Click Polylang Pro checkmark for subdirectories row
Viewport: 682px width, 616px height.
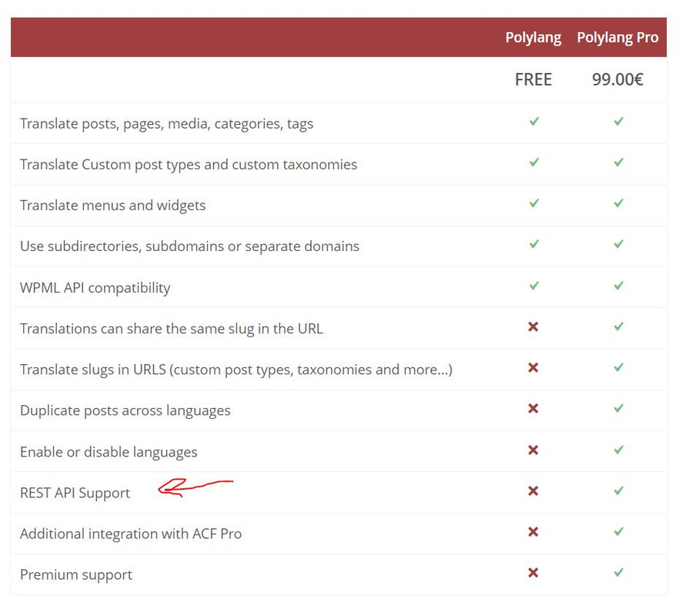coord(619,244)
